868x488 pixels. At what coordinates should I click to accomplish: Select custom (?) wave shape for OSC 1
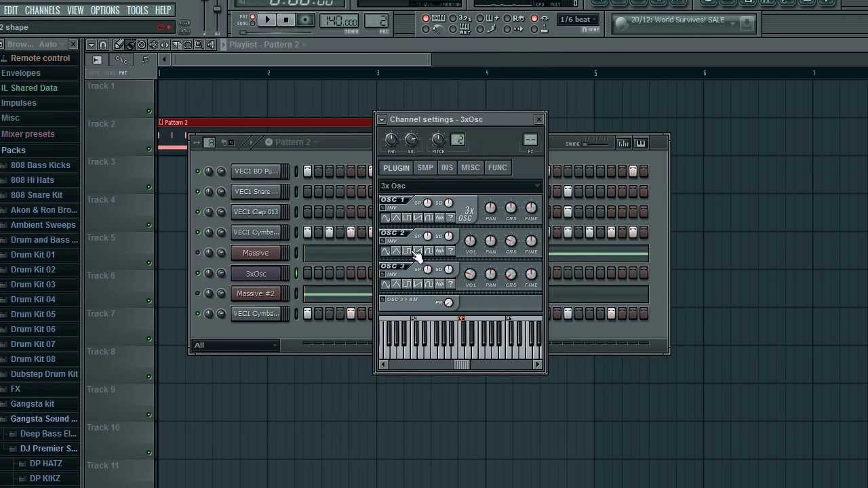(450, 218)
